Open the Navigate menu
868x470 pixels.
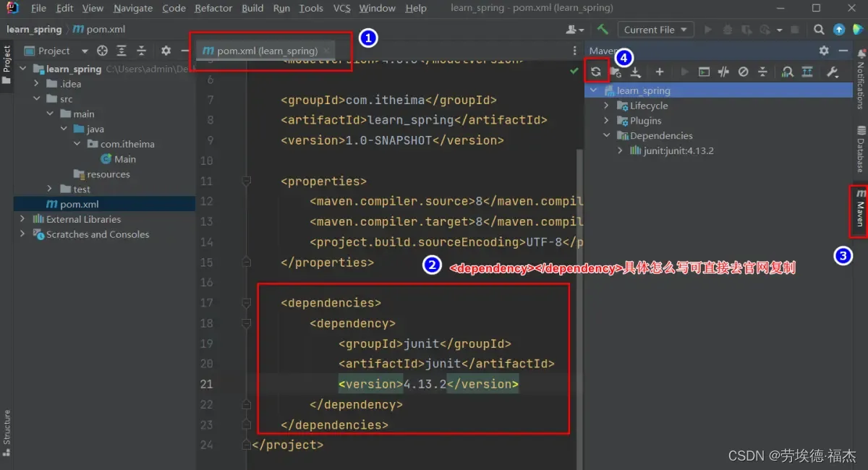(x=133, y=8)
